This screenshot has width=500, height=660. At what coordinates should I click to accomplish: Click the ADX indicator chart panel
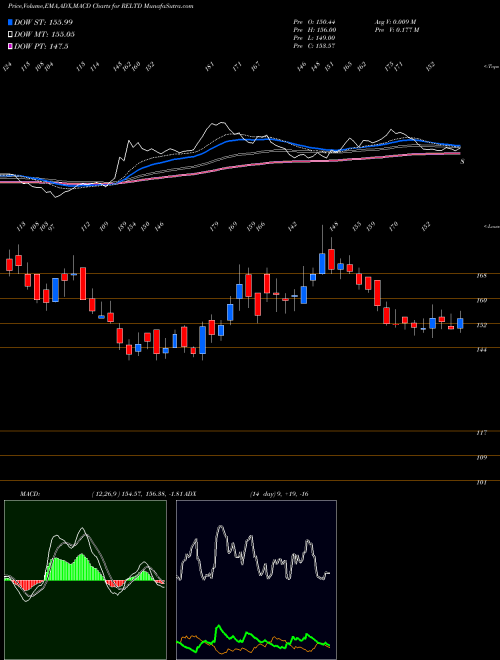coord(256,580)
